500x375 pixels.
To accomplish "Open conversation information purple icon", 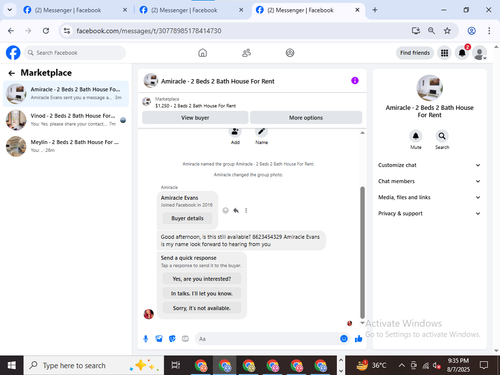I will pyautogui.click(x=355, y=81).
